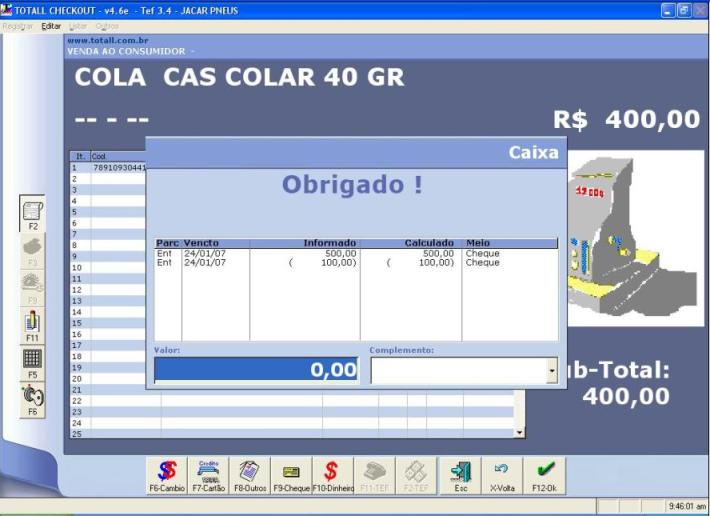The image size is (710, 516).
Task: Select F9-Cheque payment method
Action: click(292, 476)
